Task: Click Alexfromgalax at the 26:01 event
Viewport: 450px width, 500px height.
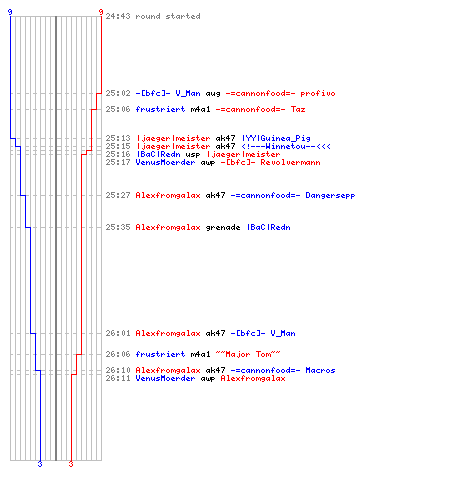Action: (168, 333)
